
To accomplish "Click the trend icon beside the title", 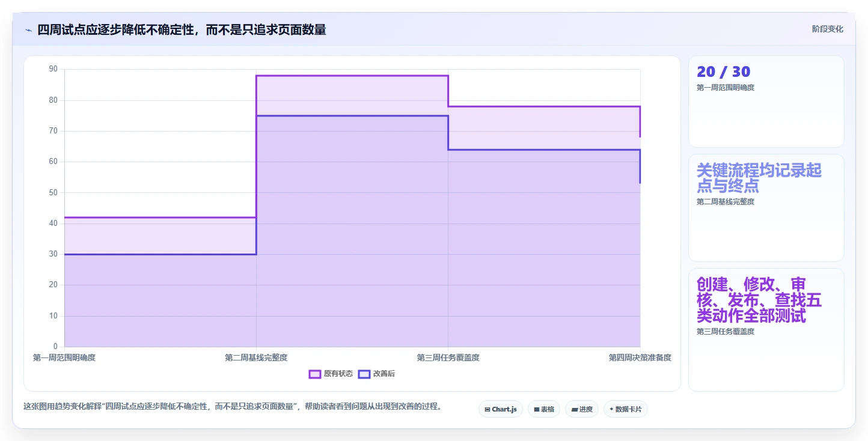I will pyautogui.click(x=28, y=30).
